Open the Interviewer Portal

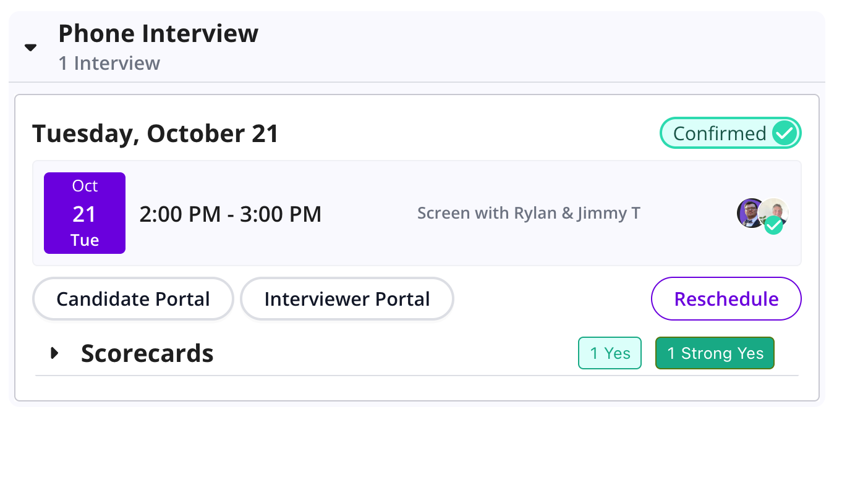[347, 299]
